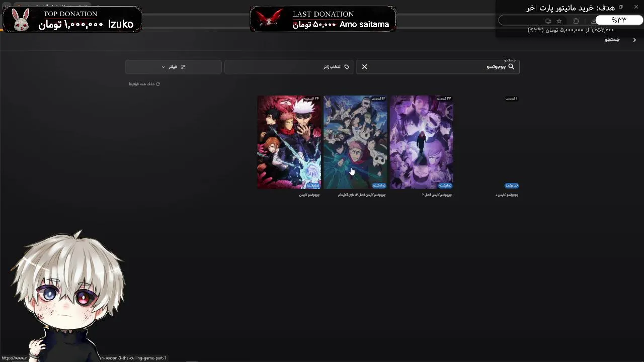Click the ۲۳ قسمت badge on the season 2 poster

tap(444, 99)
